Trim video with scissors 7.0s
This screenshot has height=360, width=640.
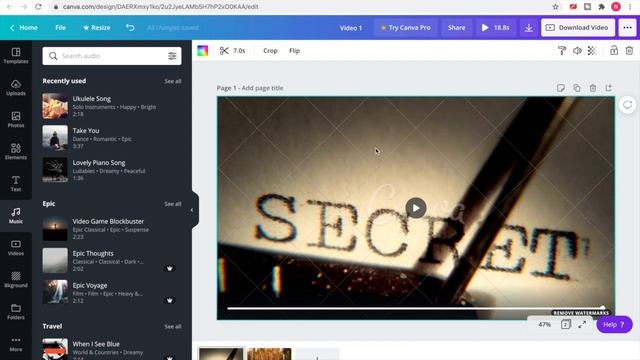(232, 51)
